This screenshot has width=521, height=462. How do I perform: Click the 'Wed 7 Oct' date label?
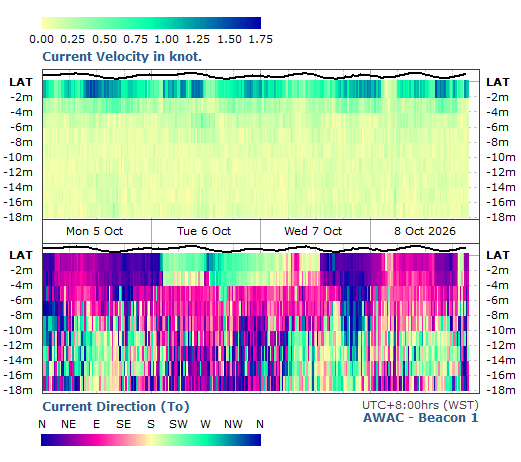313,231
